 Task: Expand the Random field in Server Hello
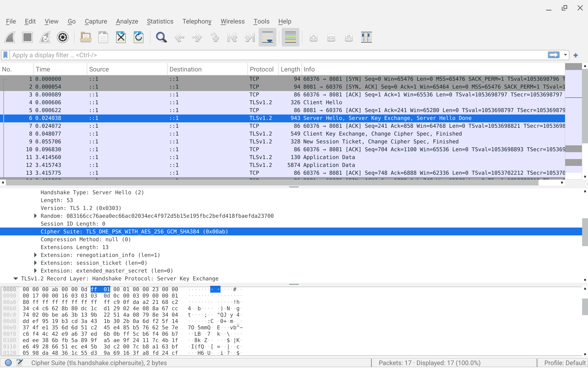pos(35,216)
